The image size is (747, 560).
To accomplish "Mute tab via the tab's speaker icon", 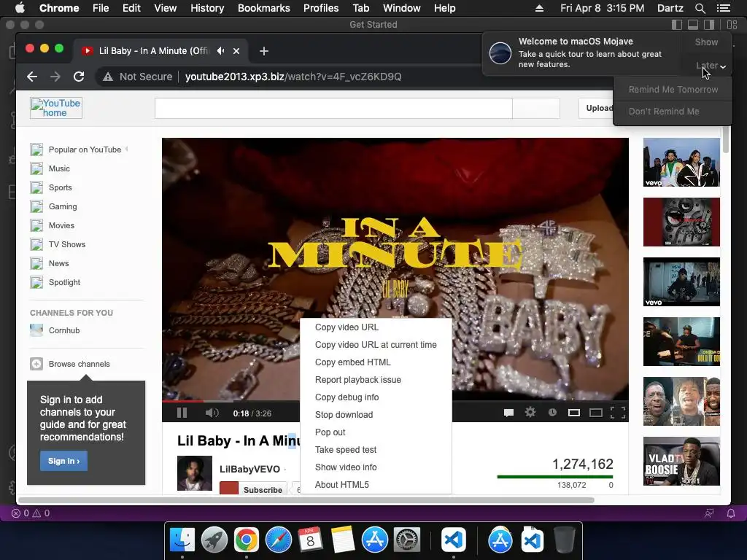I will (220, 50).
